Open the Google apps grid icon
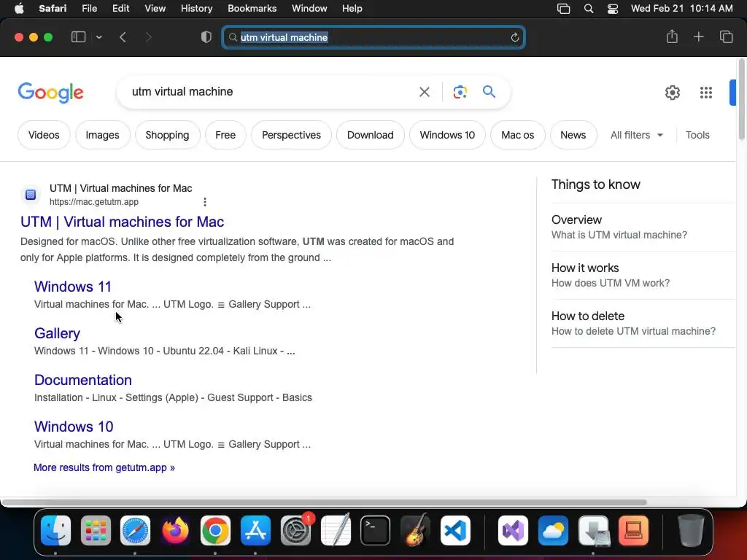This screenshot has height=560, width=747. (706, 93)
